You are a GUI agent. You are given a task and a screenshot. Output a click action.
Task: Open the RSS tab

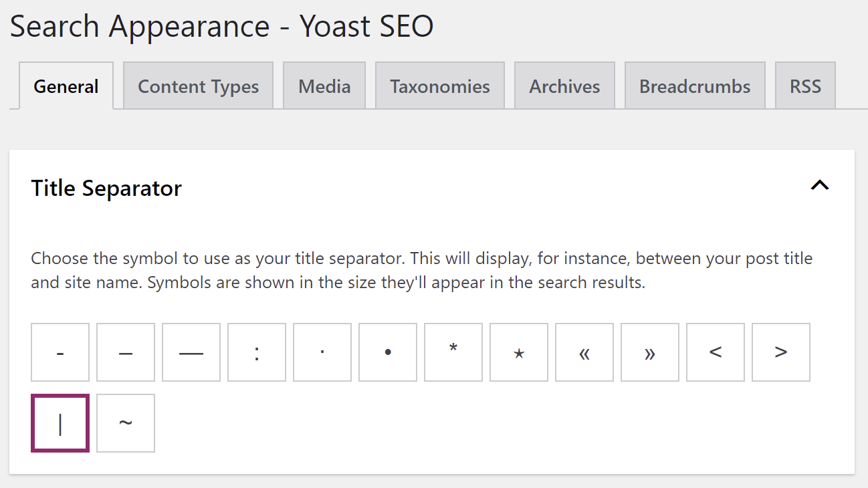[805, 86]
